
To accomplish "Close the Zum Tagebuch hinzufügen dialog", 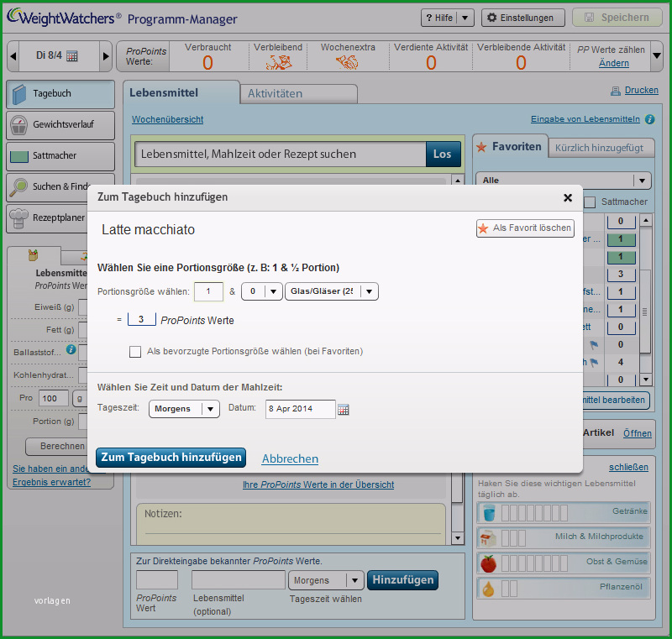I will (x=568, y=197).
